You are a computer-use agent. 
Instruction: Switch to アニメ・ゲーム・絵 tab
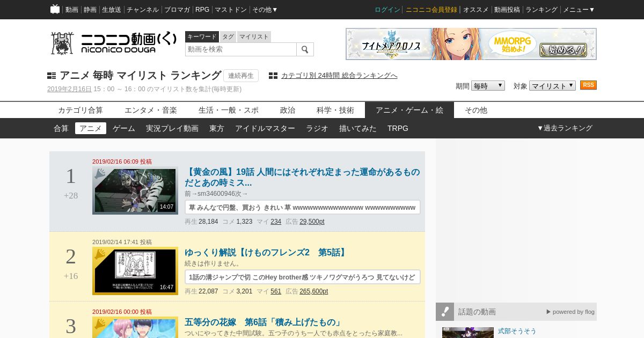(409, 110)
